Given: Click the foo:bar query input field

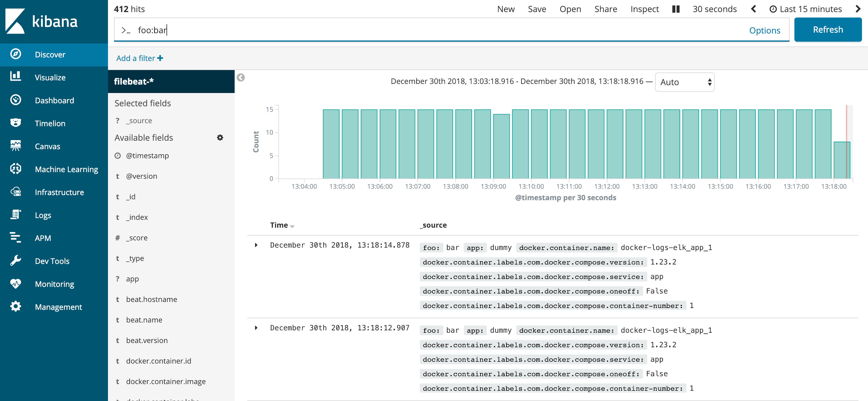Looking at the screenshot, I should [x=404, y=30].
